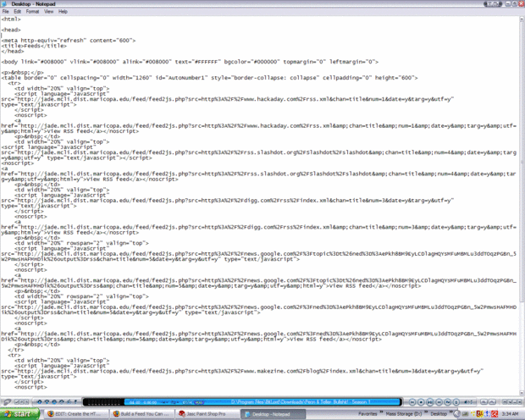Click the src line containing hackaday.com

coord(227,99)
